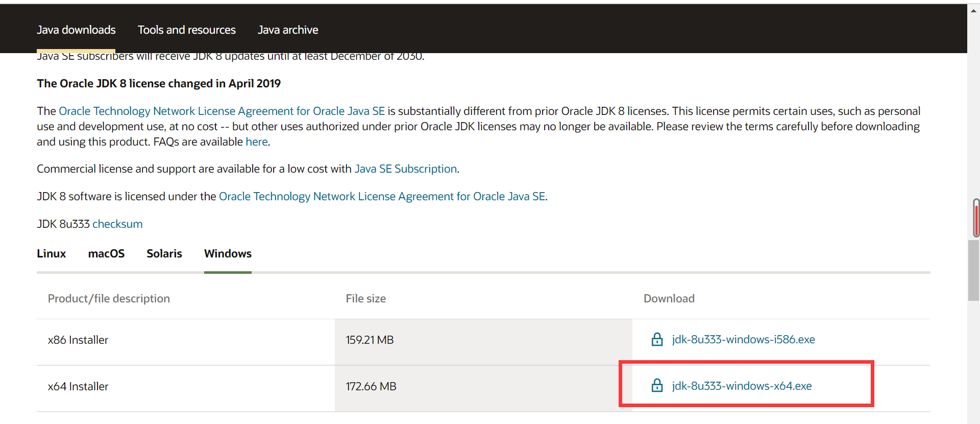Select the Solaris tab
Viewport: 980px width, 424px height.
coord(164,254)
